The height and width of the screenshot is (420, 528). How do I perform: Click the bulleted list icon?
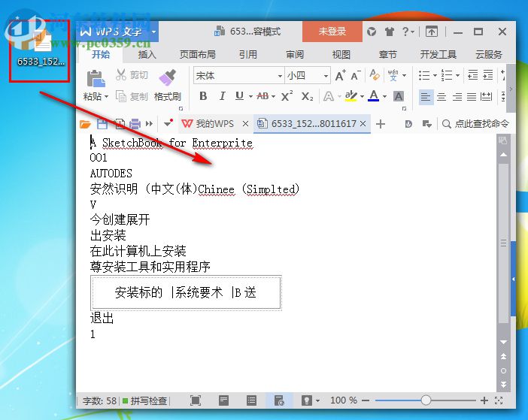[x=424, y=75]
